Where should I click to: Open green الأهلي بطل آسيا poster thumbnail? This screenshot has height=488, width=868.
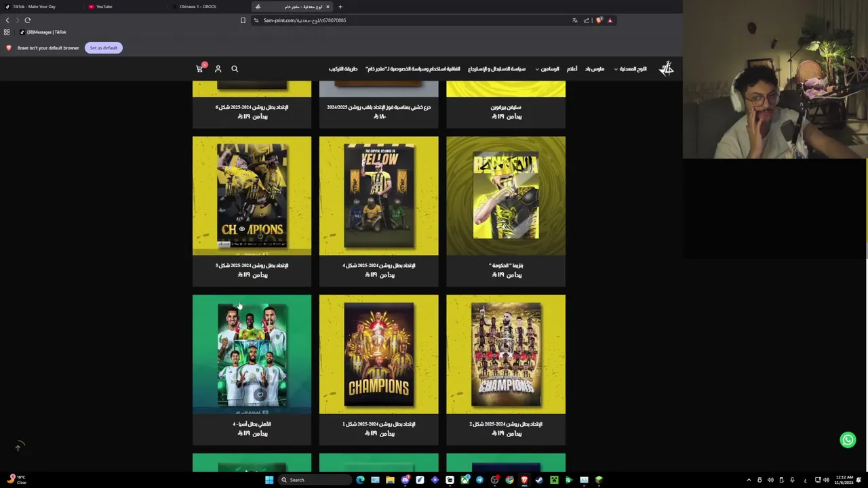click(252, 354)
